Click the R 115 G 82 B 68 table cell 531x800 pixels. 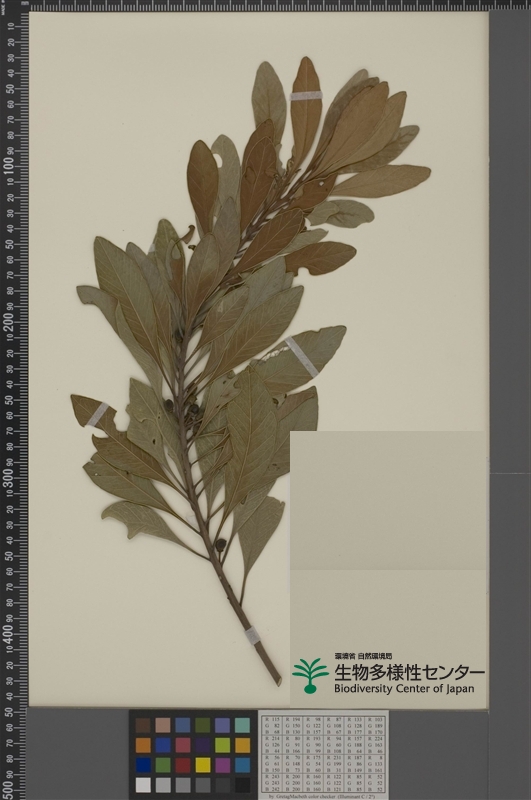coord(273,726)
